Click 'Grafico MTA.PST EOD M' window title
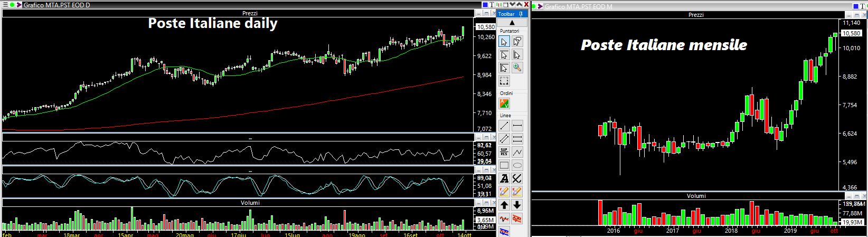 point(579,6)
